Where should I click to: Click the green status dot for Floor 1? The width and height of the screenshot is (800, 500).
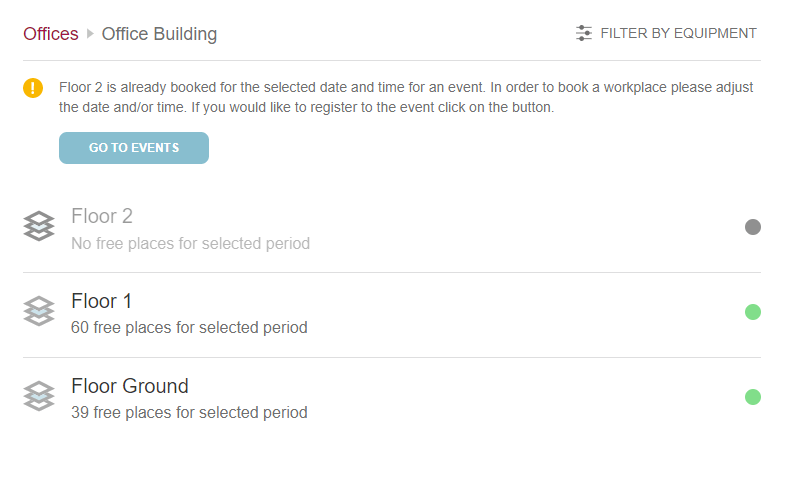[753, 312]
